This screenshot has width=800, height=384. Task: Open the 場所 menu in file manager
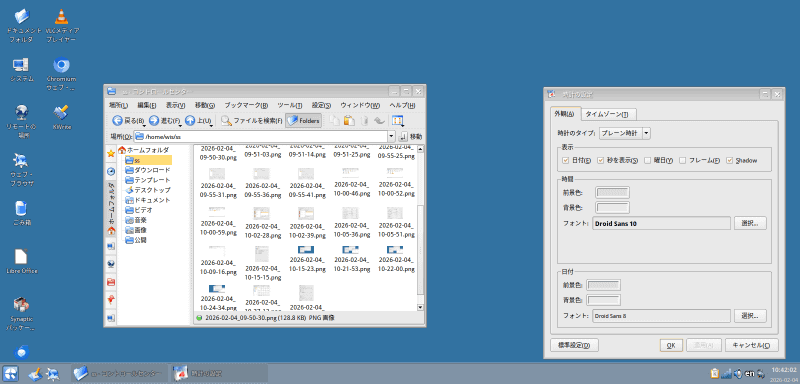[118, 105]
